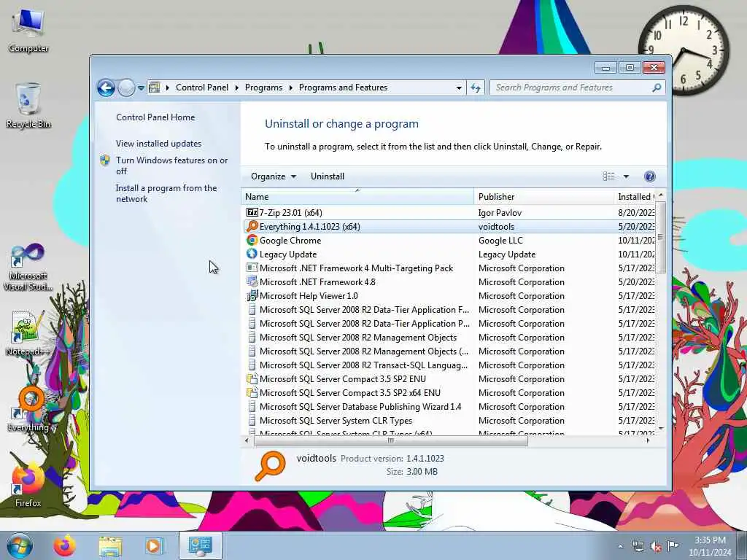Select Microsoft SQL Server 2008 R2 Data-Tier Application P...
Screen dimensions: 747x560
tap(365, 323)
